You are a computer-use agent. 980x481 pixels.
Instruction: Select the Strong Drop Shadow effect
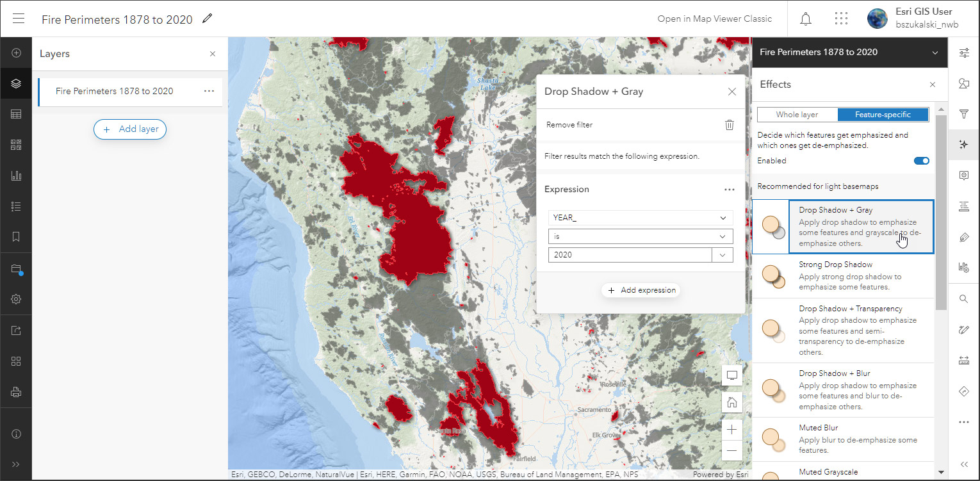(x=843, y=276)
